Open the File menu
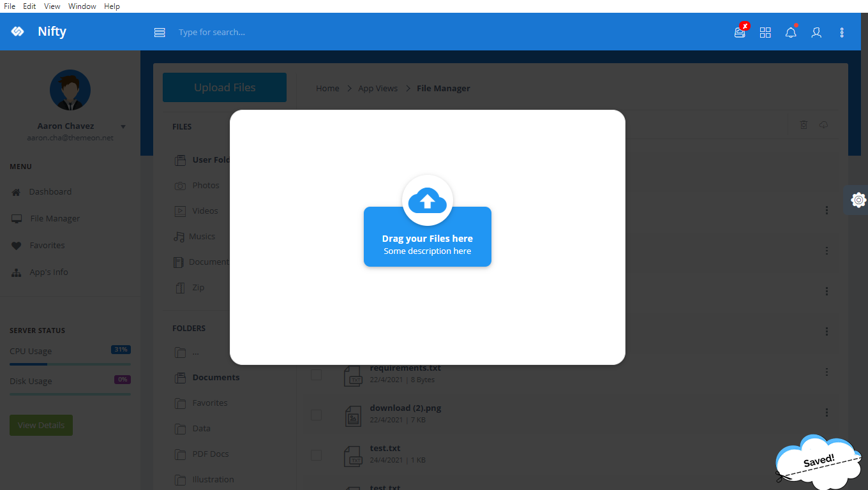868x490 pixels. [x=10, y=6]
